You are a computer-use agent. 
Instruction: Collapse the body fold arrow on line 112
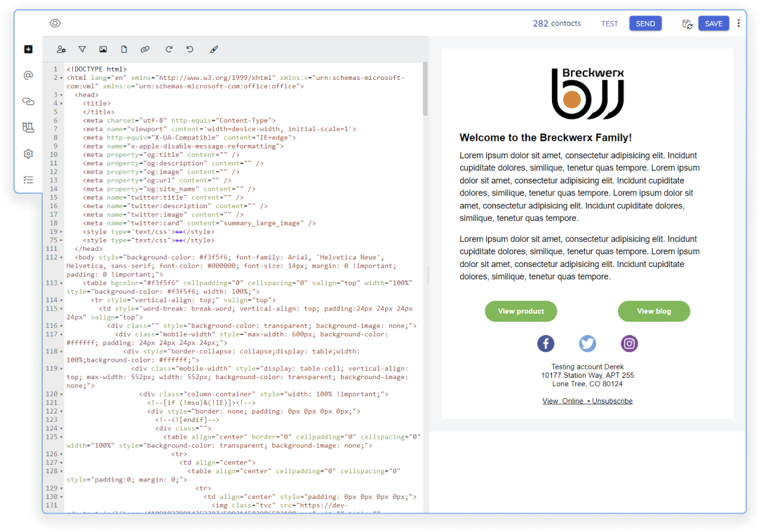tap(61, 257)
